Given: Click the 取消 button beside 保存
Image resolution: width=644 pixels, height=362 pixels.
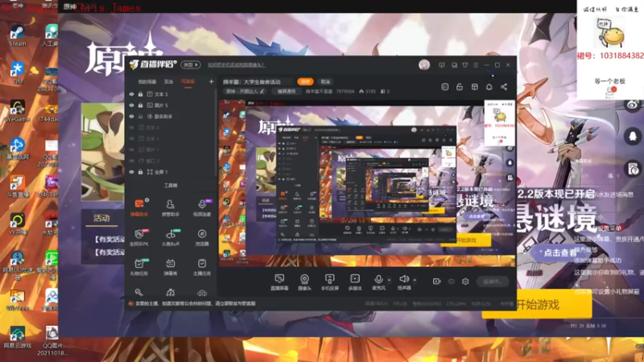Looking at the screenshot, I should [325, 82].
